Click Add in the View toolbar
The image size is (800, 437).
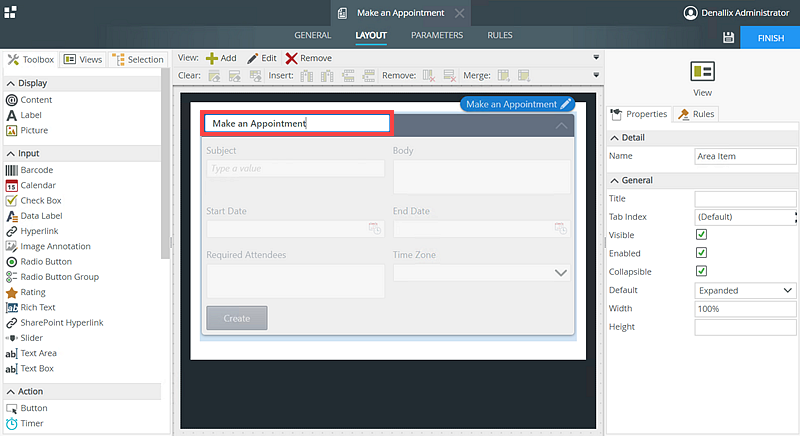(221, 58)
